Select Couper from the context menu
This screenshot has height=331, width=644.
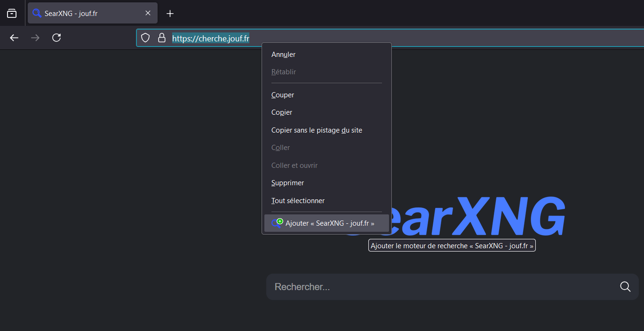point(283,95)
